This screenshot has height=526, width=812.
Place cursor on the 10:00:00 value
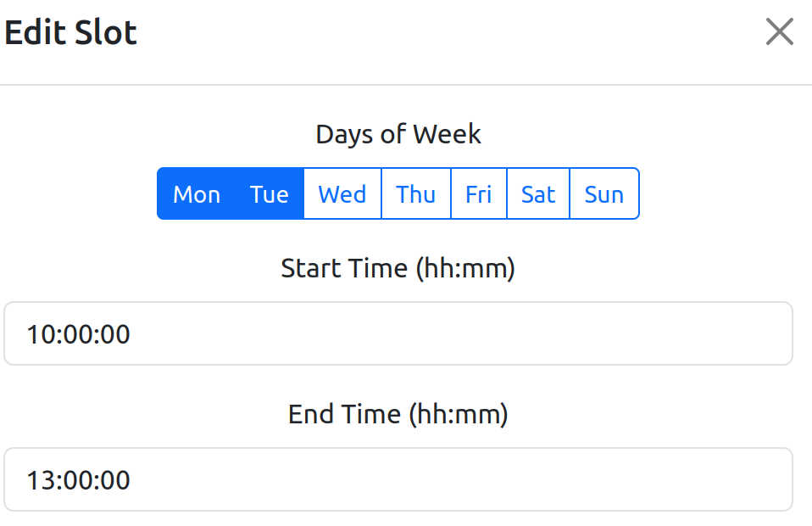pyautogui.click(x=78, y=334)
